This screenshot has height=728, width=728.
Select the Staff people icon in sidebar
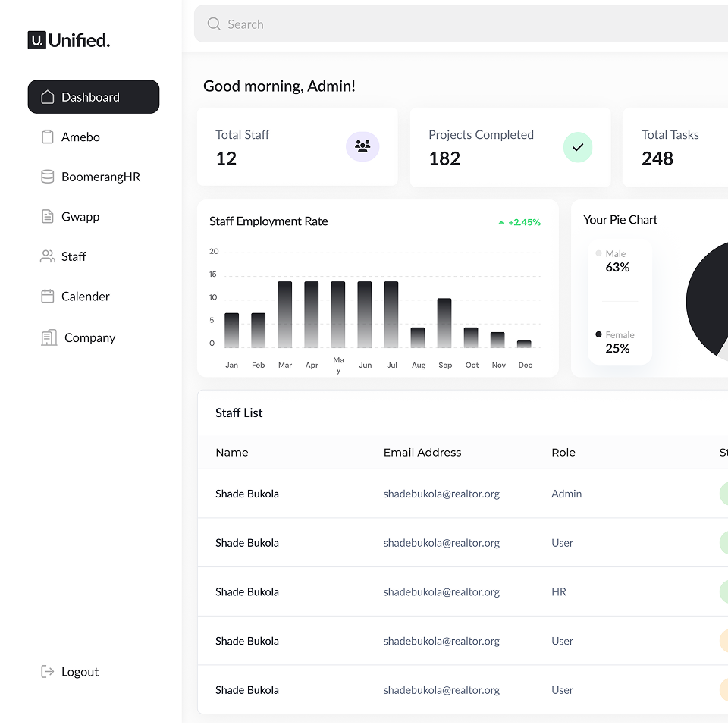(x=47, y=256)
